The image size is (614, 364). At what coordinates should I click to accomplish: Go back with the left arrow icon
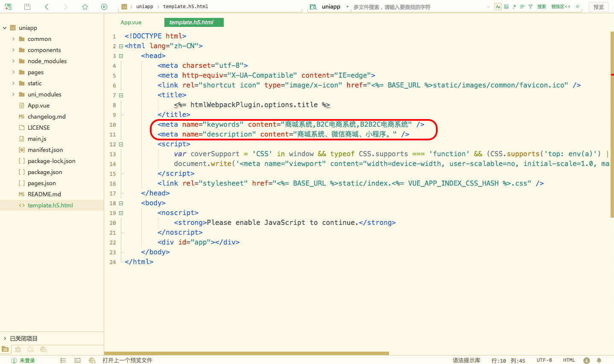47,7
